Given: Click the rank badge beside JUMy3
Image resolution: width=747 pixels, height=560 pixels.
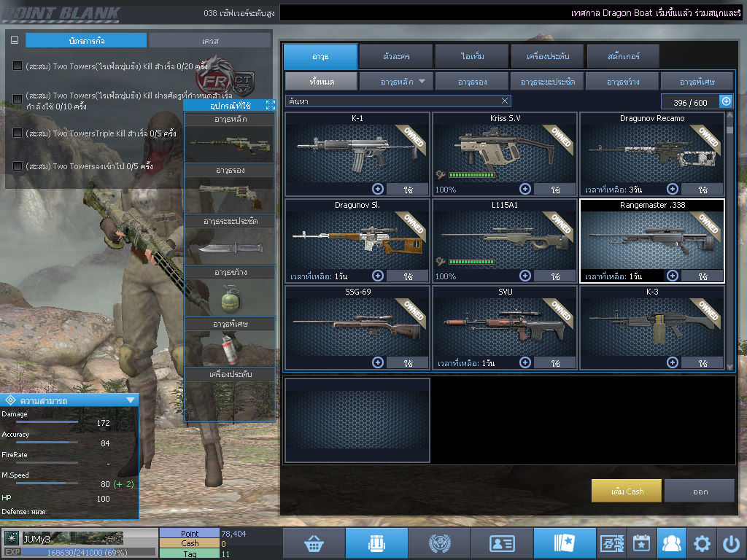Looking at the screenshot, I should tap(12, 538).
